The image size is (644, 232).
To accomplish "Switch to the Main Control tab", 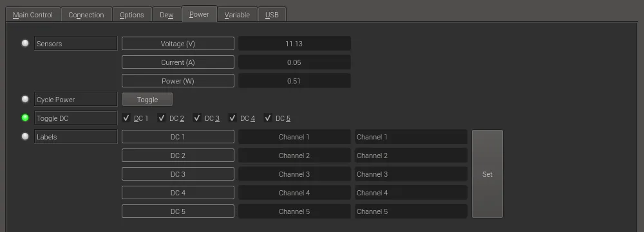I will click(33, 15).
